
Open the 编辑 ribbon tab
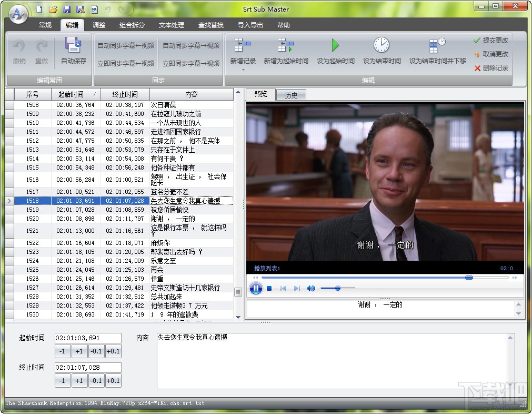coord(72,25)
